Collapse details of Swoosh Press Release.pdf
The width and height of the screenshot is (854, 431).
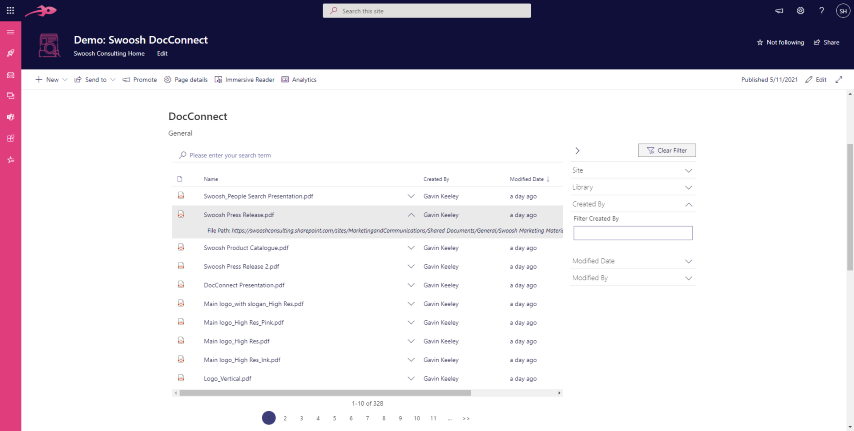coord(411,215)
